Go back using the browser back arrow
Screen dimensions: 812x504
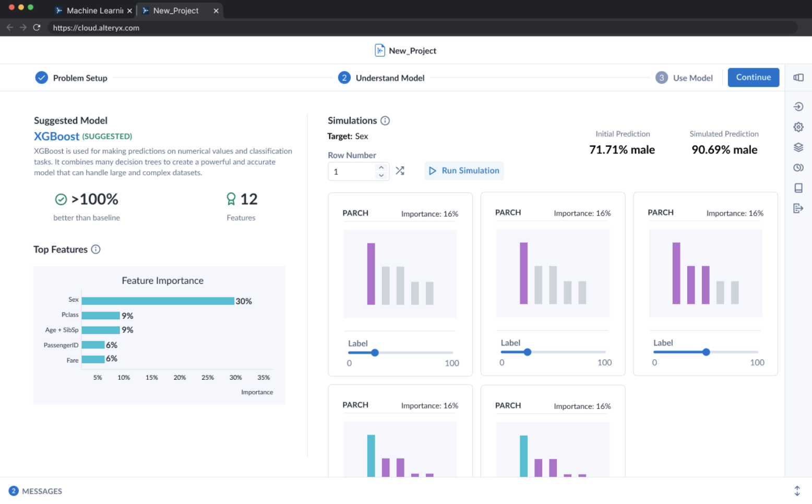pos(10,28)
